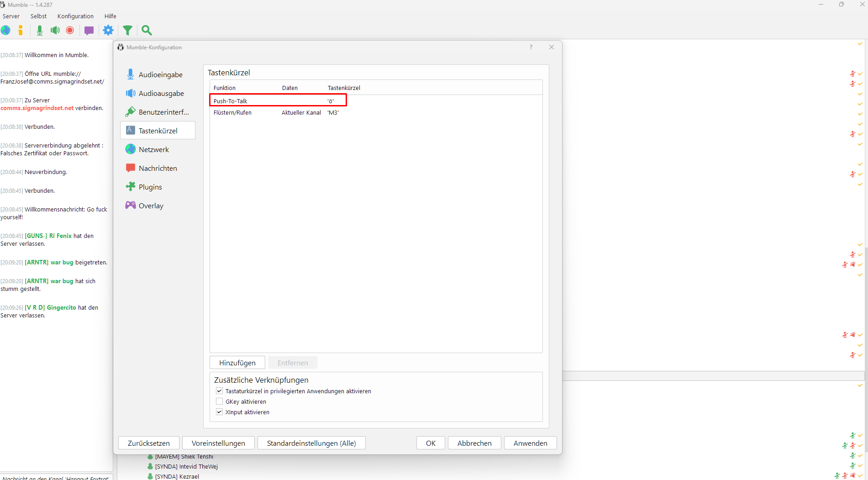Open Benutzerinterface settings category
The image size is (868, 480).
158,112
